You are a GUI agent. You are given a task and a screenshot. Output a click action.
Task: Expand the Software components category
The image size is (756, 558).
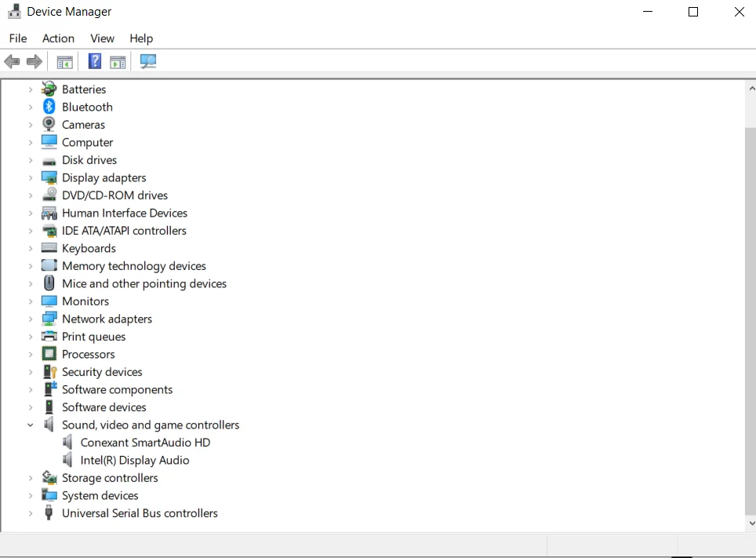tap(31, 389)
